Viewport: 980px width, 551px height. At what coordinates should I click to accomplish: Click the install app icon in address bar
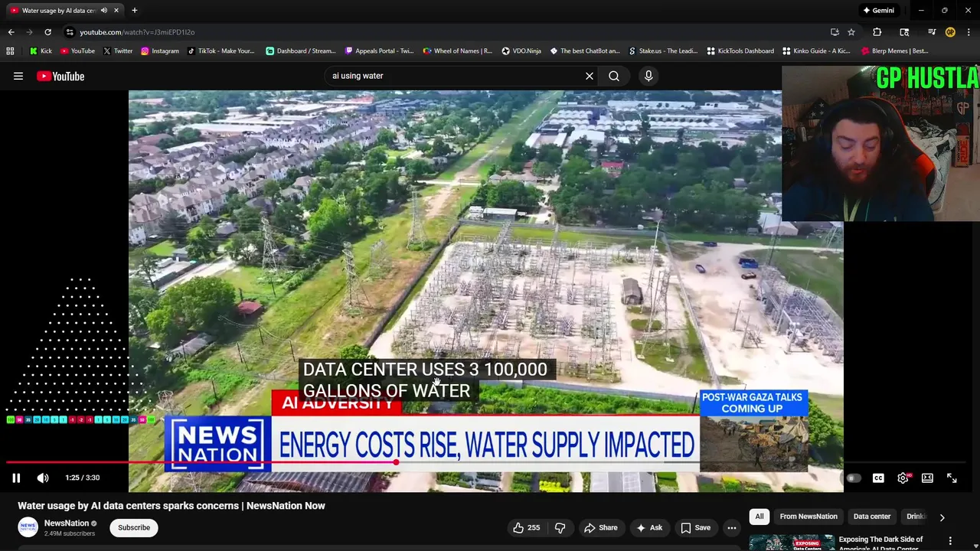tap(835, 32)
